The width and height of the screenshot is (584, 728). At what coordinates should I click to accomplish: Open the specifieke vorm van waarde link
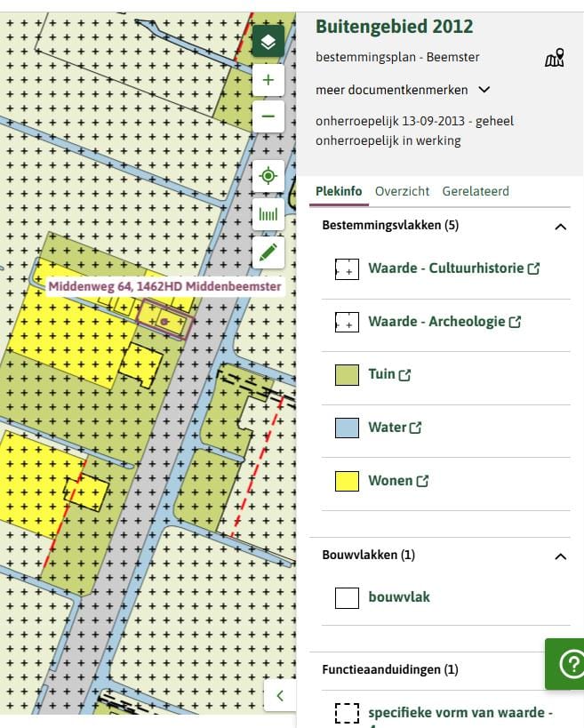[x=460, y=713]
